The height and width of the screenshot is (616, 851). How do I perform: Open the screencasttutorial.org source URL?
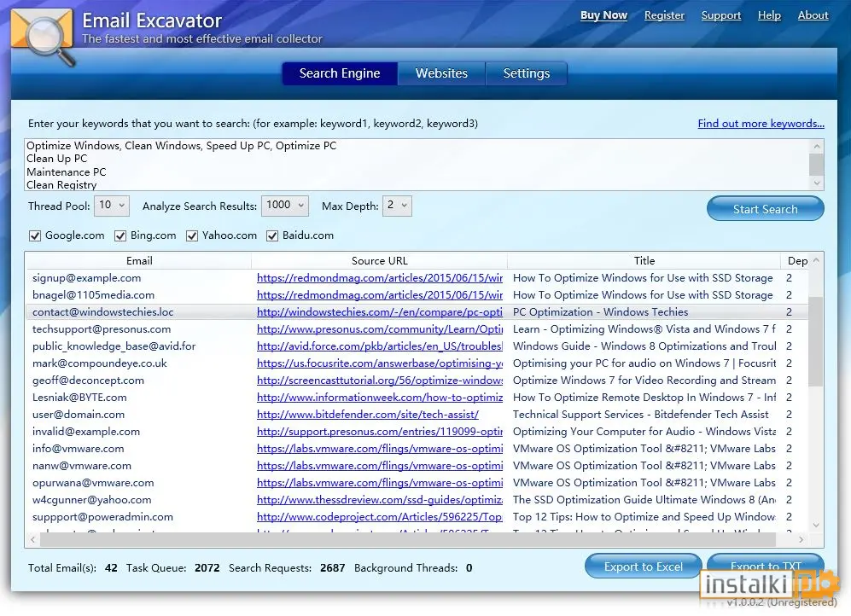pos(380,381)
